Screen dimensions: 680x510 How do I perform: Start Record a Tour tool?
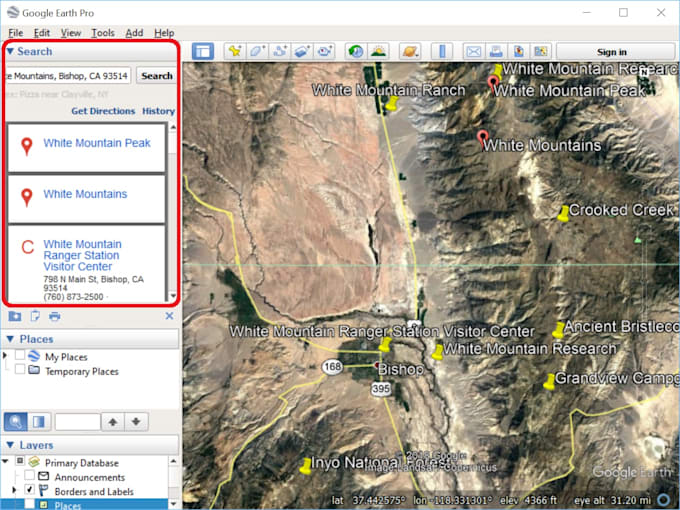pyautogui.click(x=324, y=52)
